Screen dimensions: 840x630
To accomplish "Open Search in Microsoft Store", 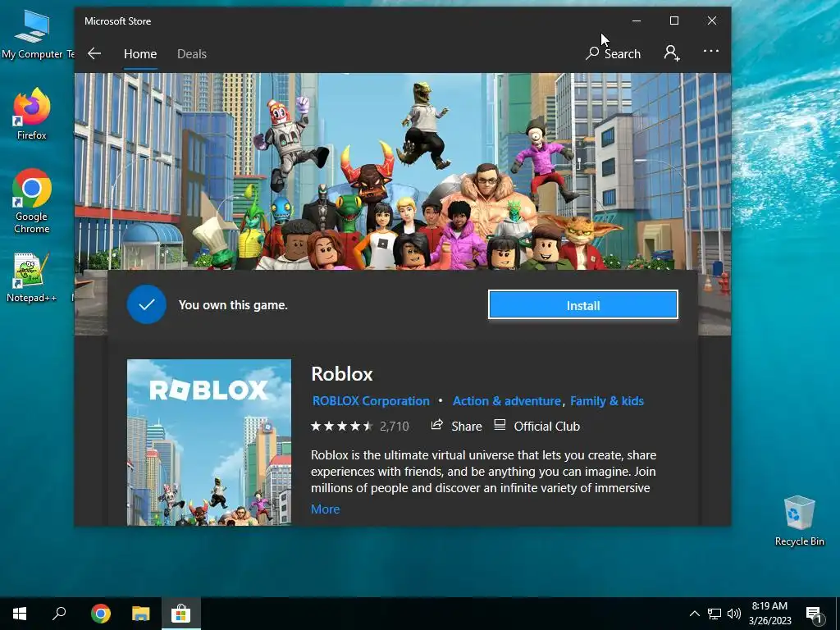I will [x=614, y=53].
